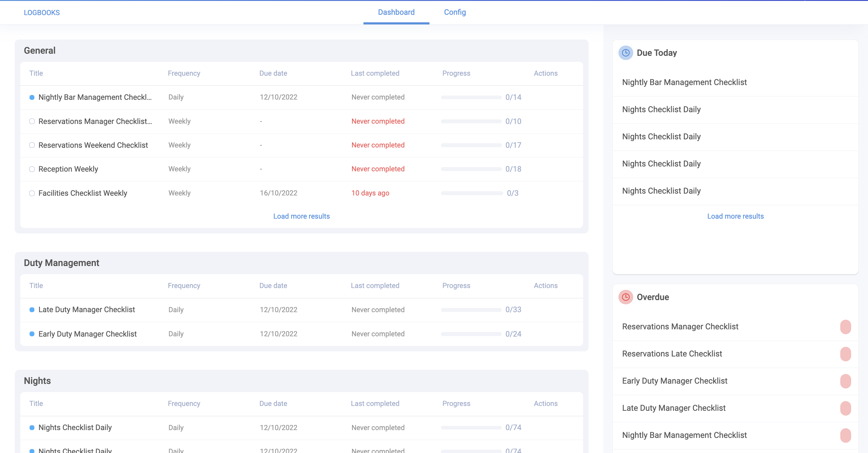Toggle the status circle for Early Duty Manager Checklist
Screen dimensions: 868x453
coord(32,334)
